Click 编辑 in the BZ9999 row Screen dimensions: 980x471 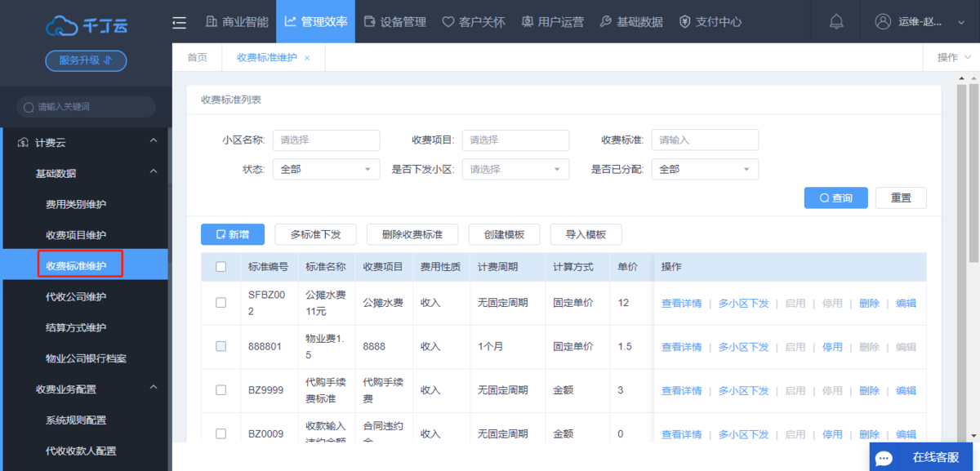(906, 391)
